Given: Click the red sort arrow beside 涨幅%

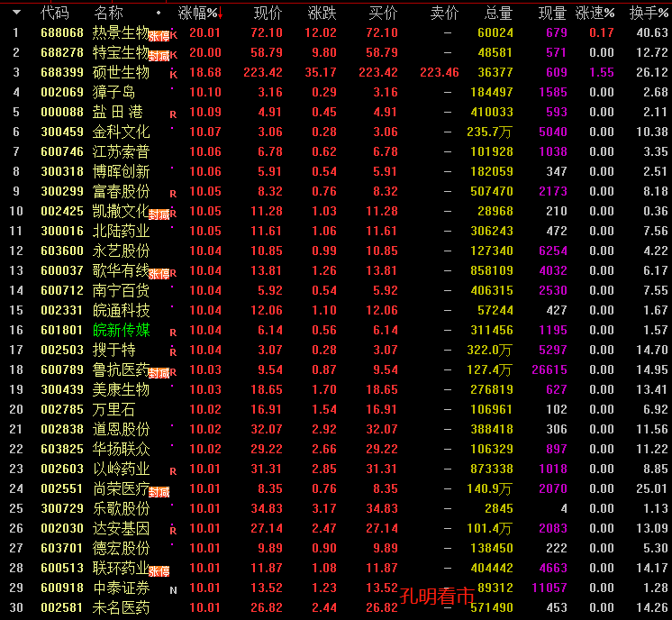Looking at the screenshot, I should 221,14.
